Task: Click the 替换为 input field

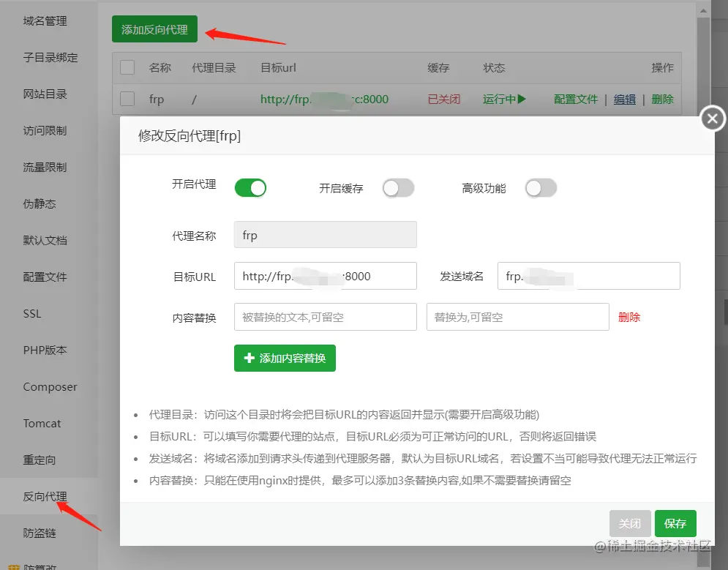Action: pos(518,317)
